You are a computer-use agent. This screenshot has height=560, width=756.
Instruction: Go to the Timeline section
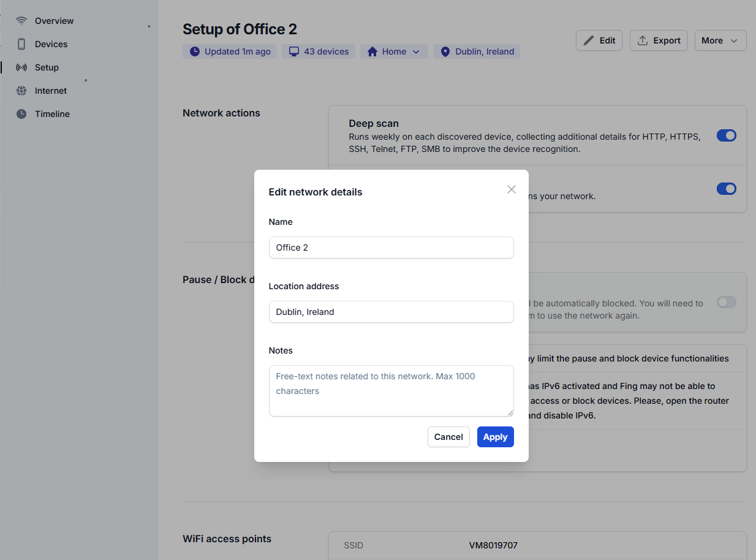point(52,114)
